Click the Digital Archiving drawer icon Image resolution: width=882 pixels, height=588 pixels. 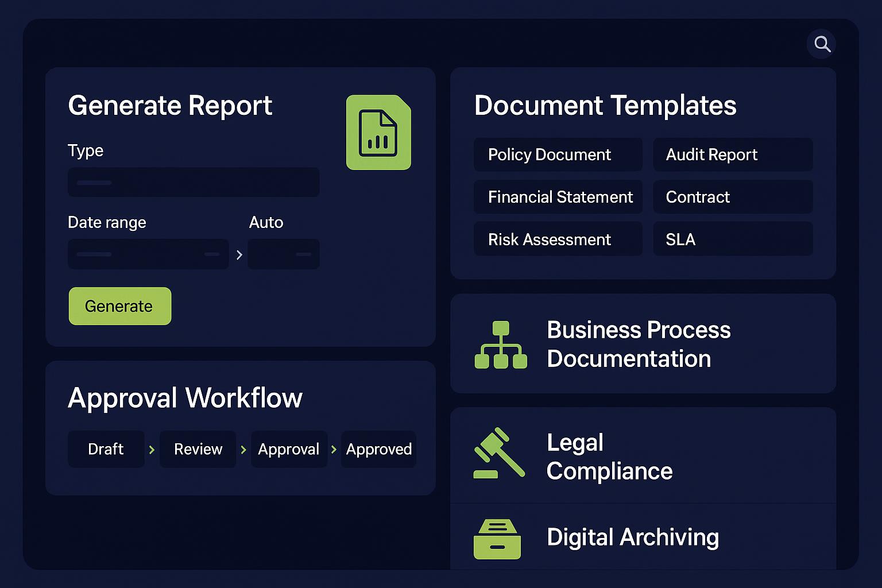(497, 539)
